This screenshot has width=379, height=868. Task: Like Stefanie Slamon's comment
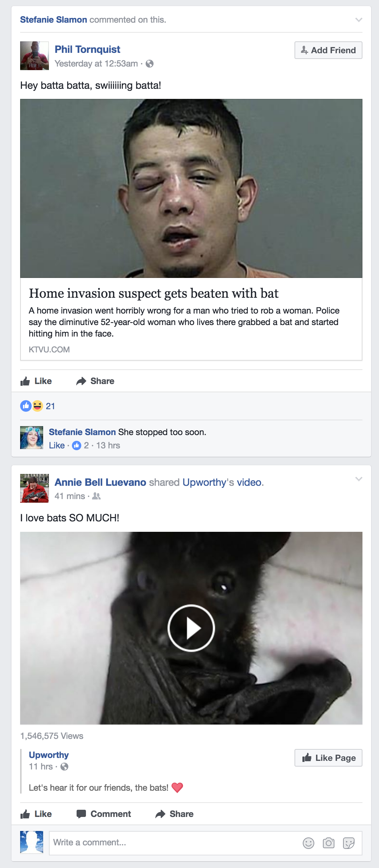pyautogui.click(x=57, y=446)
